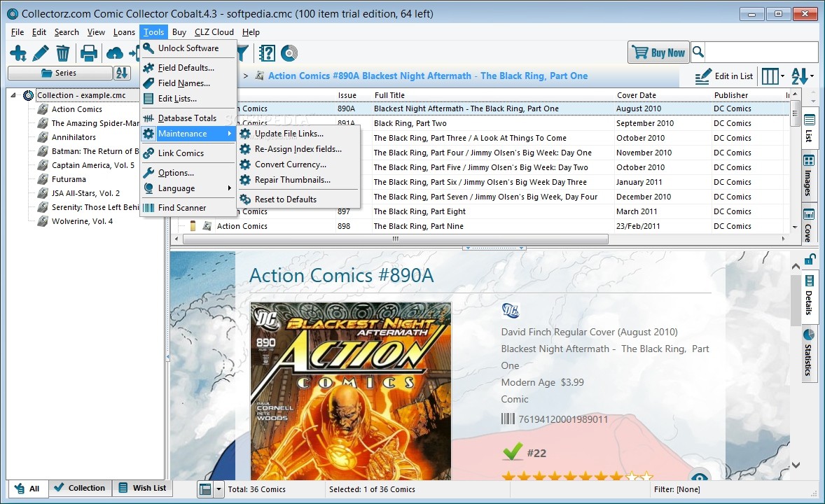The image size is (825, 504).
Task: Choose Field Defaults... menu entry
Action: [x=188, y=67]
